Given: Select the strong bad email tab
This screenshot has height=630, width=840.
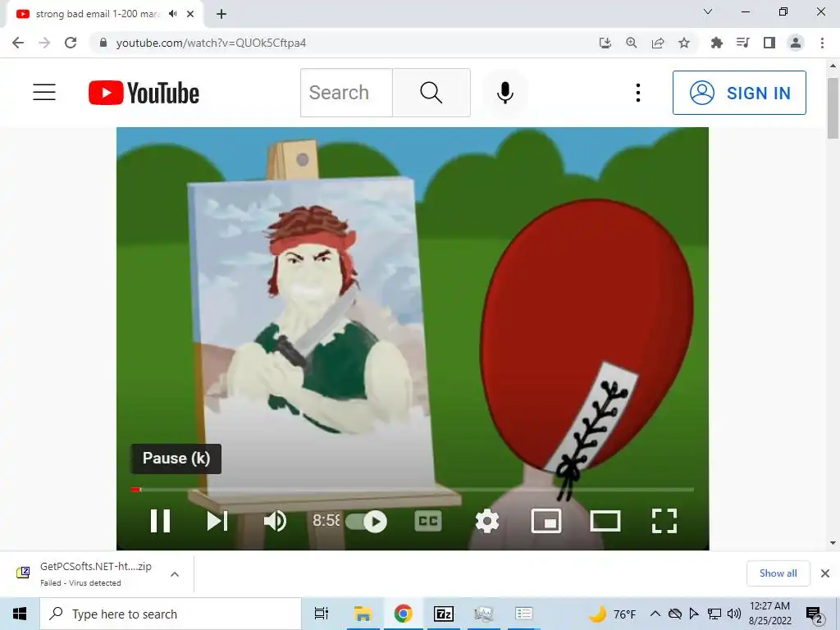Looking at the screenshot, I should click(98, 14).
